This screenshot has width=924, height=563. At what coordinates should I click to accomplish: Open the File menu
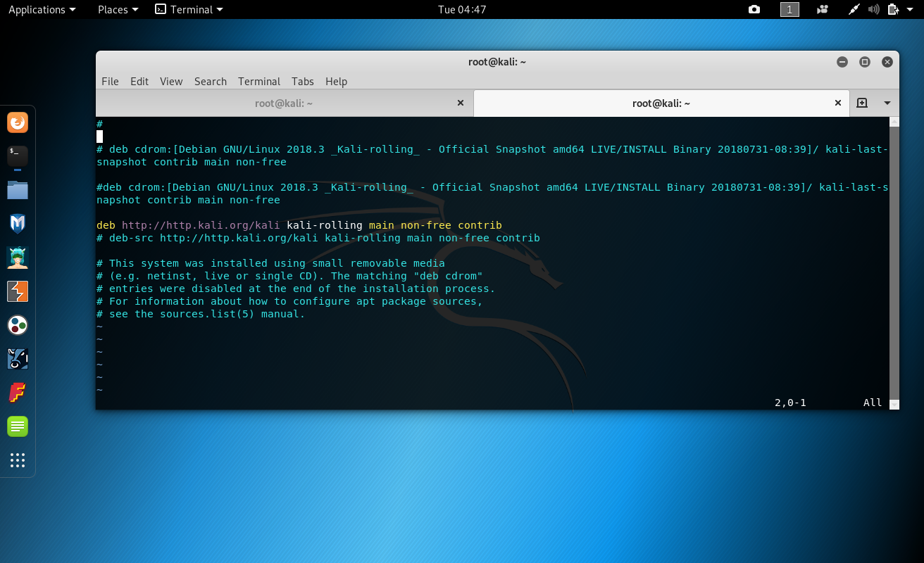tap(110, 81)
